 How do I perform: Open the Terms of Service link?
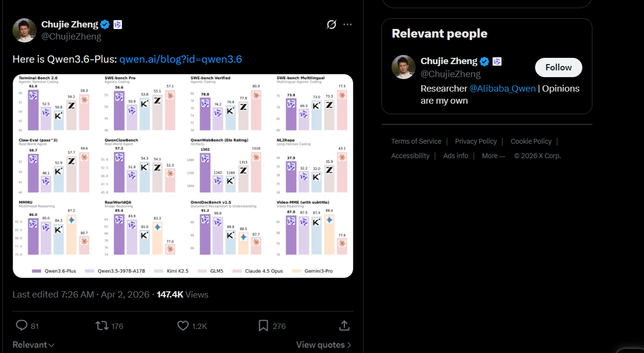coord(416,141)
